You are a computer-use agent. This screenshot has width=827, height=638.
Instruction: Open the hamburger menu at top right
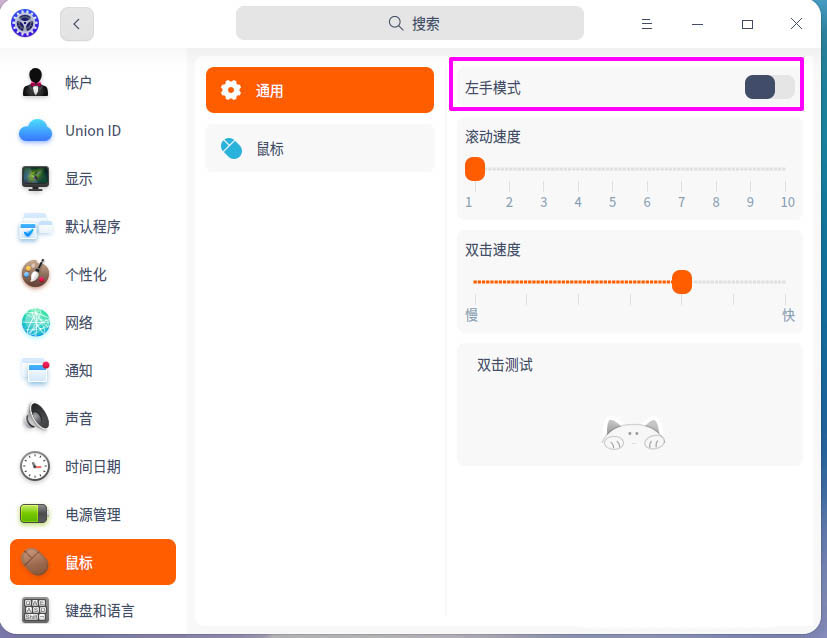click(x=646, y=23)
